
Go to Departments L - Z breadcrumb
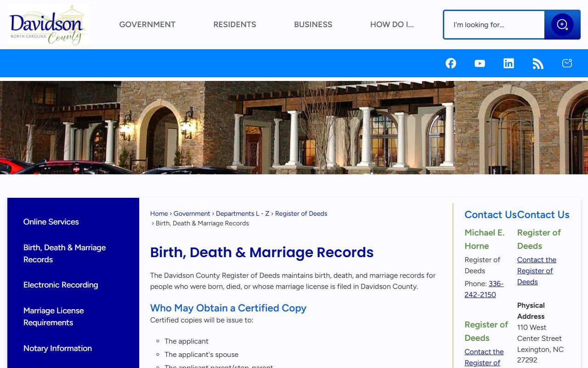click(243, 213)
